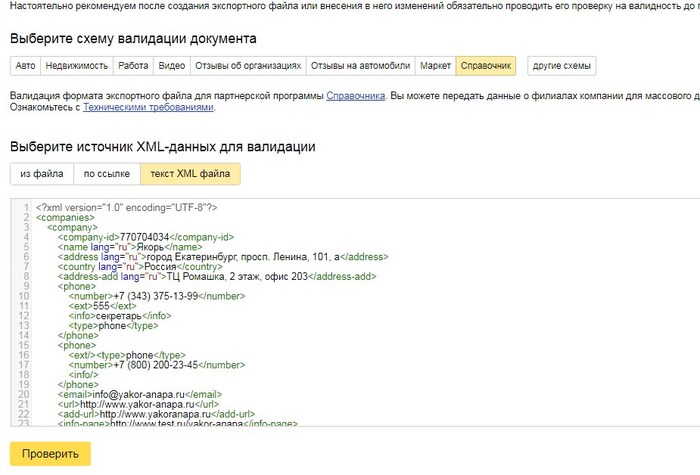Open the Справочника partner program link
Screen dimensions: 700x475
[x=355, y=96]
